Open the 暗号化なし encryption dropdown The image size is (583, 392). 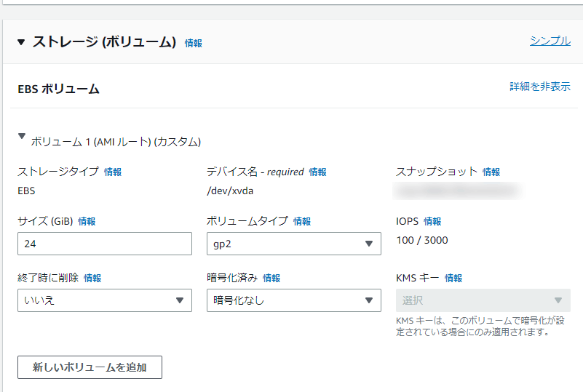coord(293,300)
